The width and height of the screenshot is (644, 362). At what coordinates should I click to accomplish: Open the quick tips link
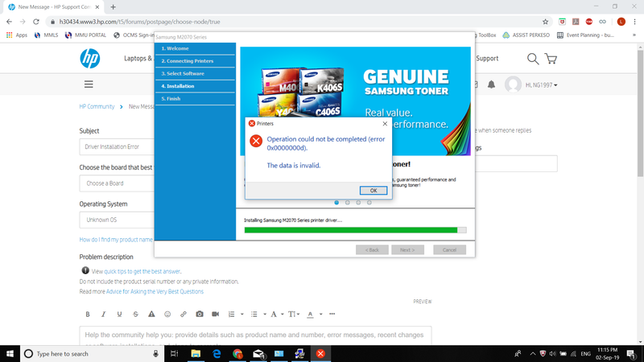[x=142, y=271]
